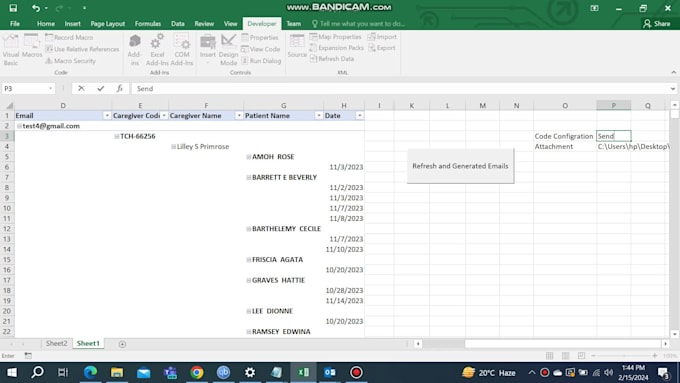Switch to the Formulas tab
Viewport: 680px width, 383px height.
(x=147, y=23)
